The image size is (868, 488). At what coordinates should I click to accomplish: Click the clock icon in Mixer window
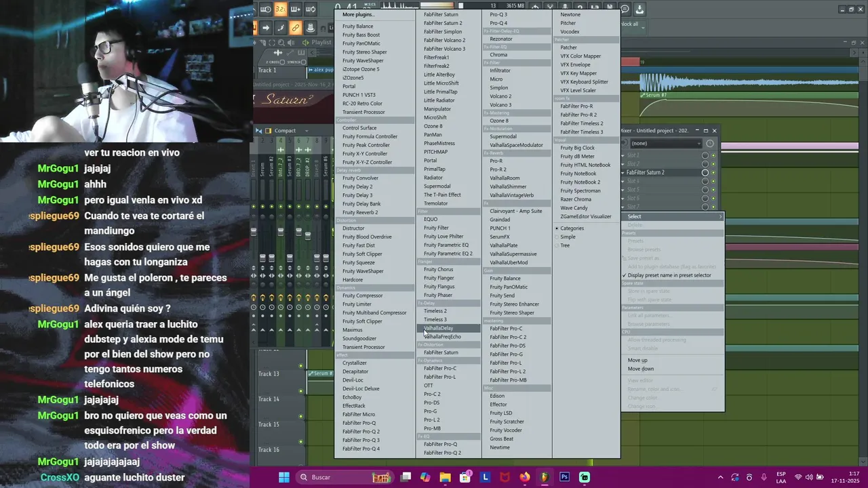pyautogui.click(x=710, y=143)
